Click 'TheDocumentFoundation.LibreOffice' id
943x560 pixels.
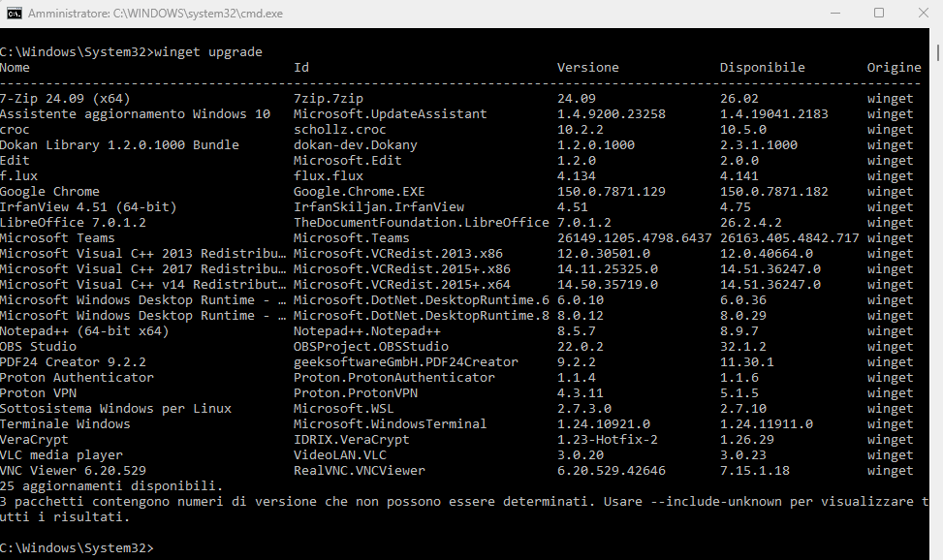pos(421,223)
